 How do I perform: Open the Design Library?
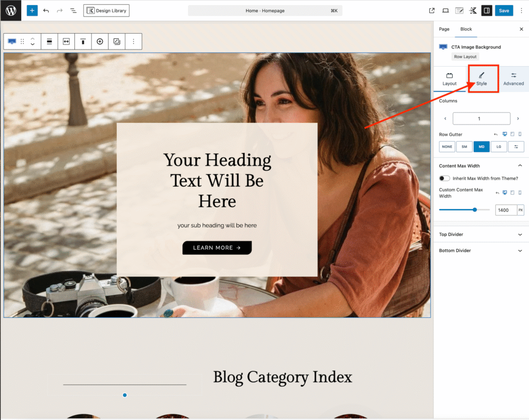pyautogui.click(x=106, y=10)
